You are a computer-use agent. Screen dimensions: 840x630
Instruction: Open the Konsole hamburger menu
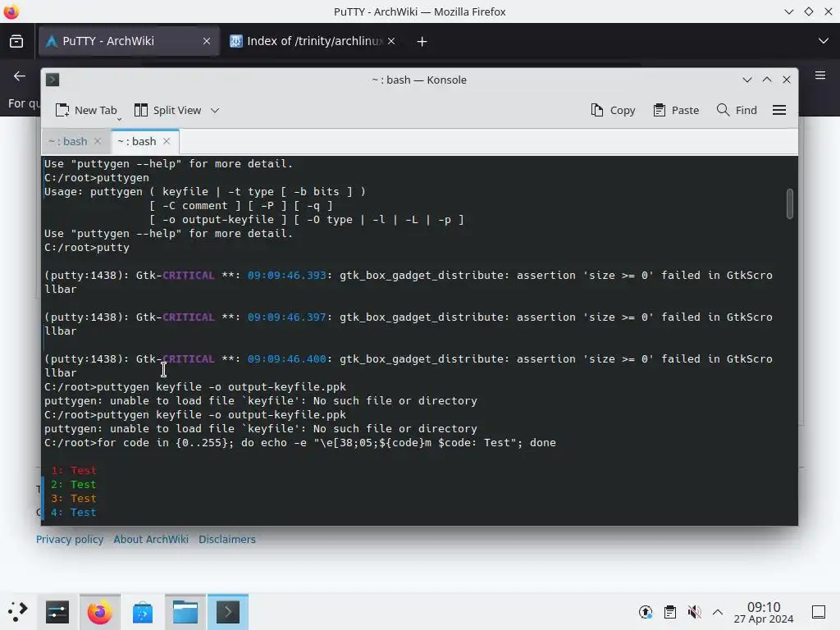tap(779, 111)
